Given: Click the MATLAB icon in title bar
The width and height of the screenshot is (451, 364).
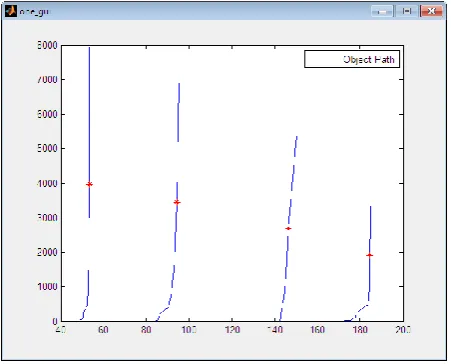Looking at the screenshot, I should pos(11,11).
